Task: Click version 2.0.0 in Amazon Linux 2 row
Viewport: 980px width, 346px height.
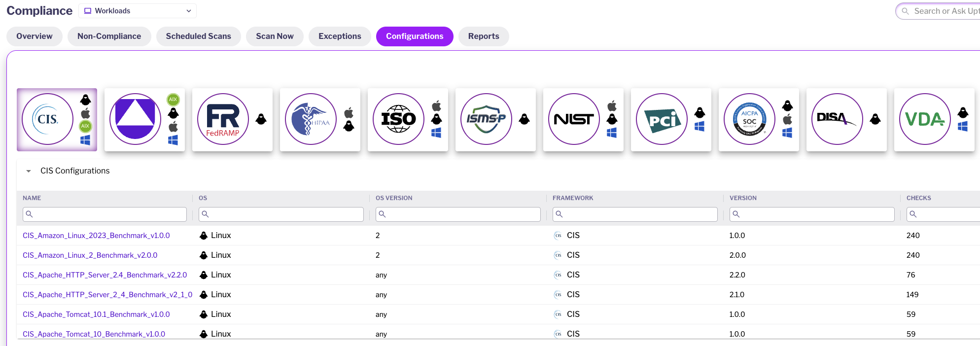Action: [x=737, y=255]
